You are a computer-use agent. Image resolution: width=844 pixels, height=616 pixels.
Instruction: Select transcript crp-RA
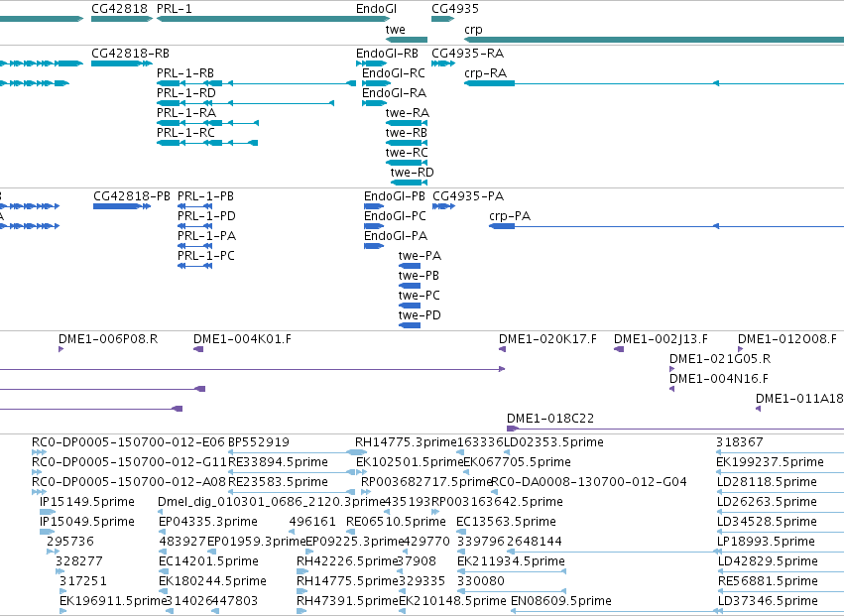[x=654, y=83]
